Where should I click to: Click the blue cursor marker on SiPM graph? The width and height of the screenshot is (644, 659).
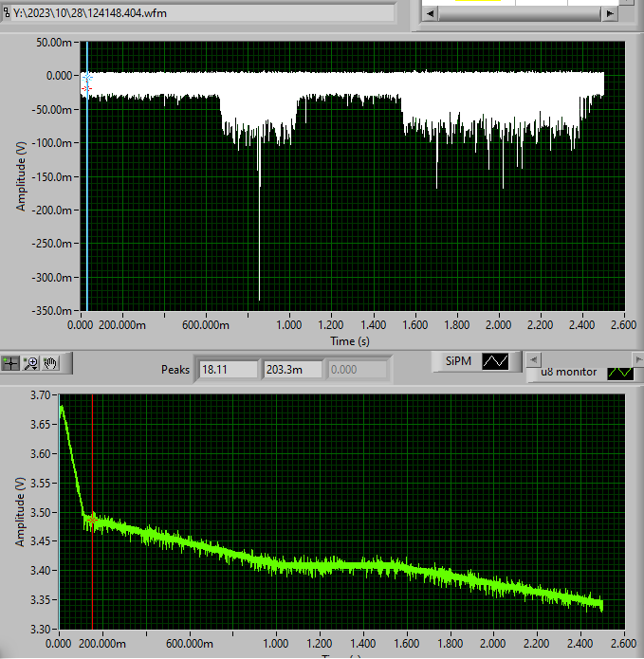pos(87,78)
